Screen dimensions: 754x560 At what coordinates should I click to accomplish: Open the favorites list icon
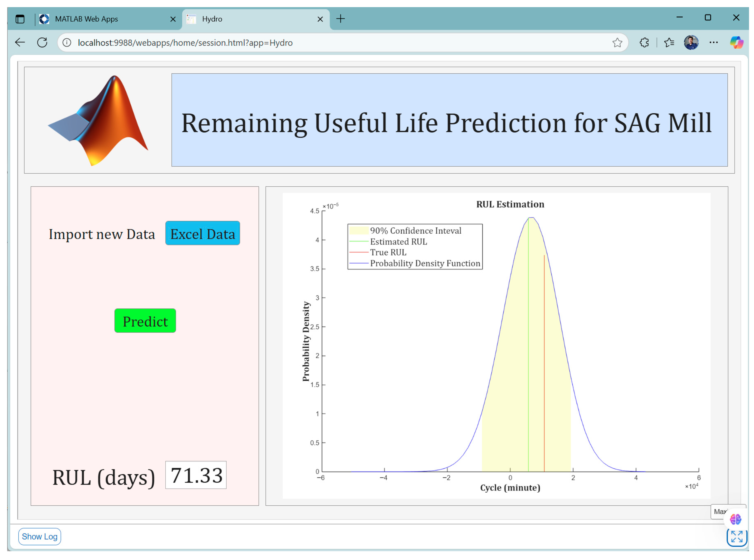(x=669, y=43)
